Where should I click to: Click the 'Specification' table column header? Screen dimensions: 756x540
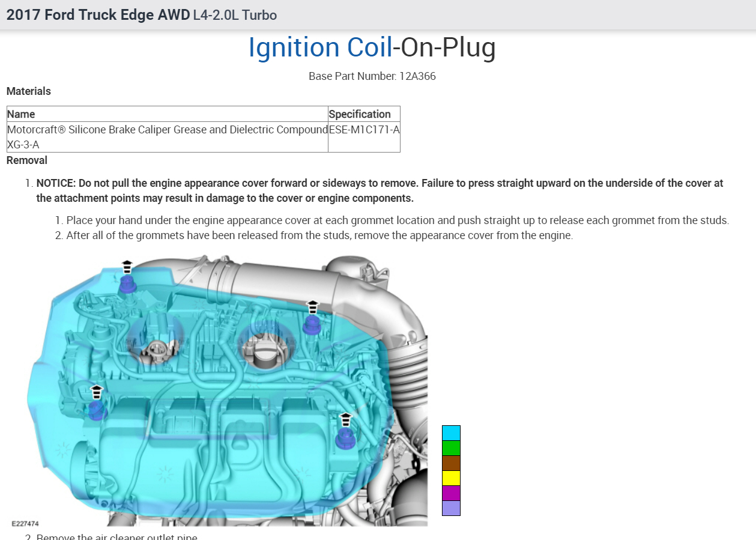(x=364, y=114)
